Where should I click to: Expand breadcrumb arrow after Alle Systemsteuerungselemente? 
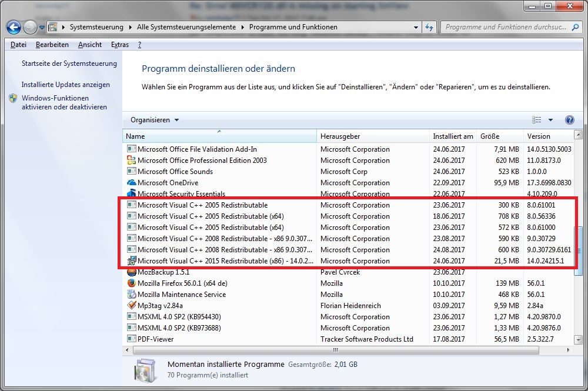[243, 27]
